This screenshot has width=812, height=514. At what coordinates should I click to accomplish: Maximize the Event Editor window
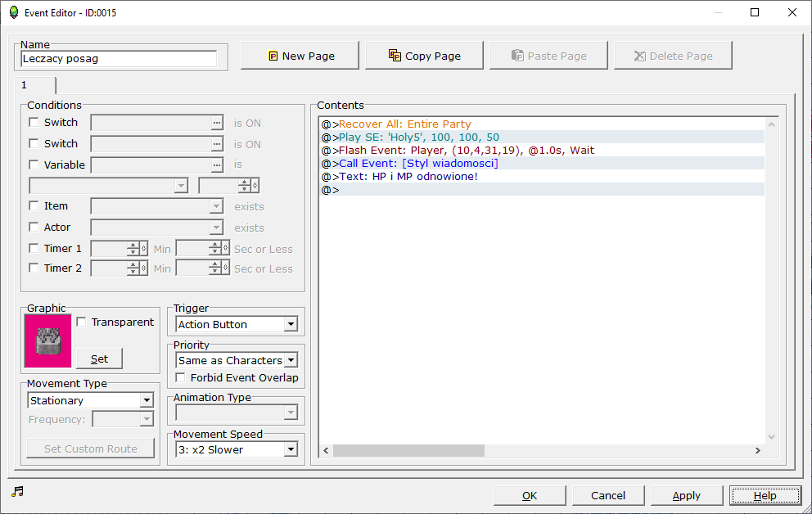pos(755,12)
